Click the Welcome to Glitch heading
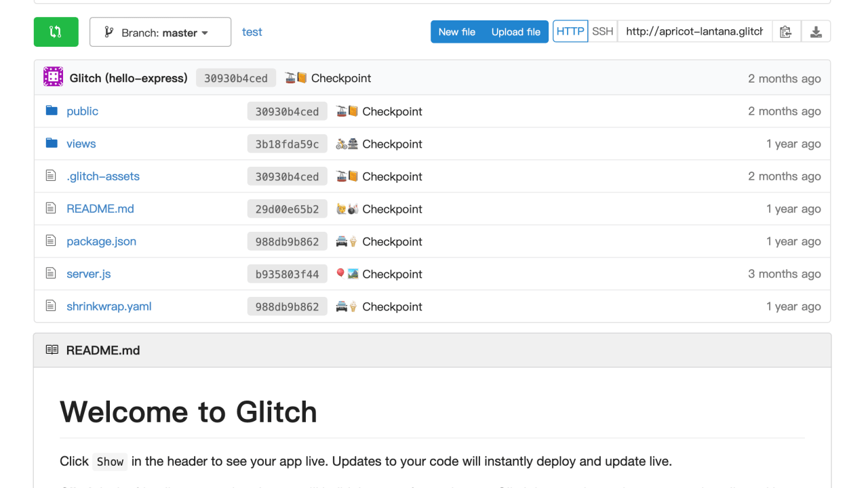The image size is (868, 488). 189,411
